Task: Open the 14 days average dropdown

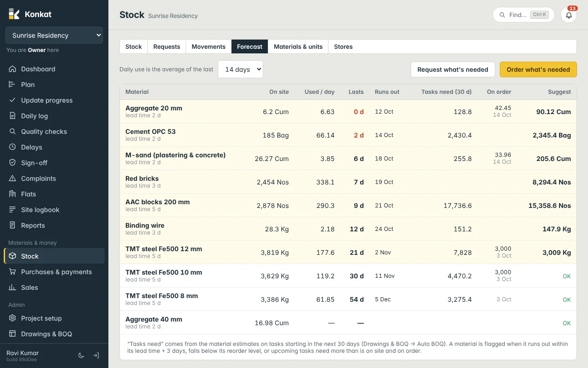Action: [240, 69]
